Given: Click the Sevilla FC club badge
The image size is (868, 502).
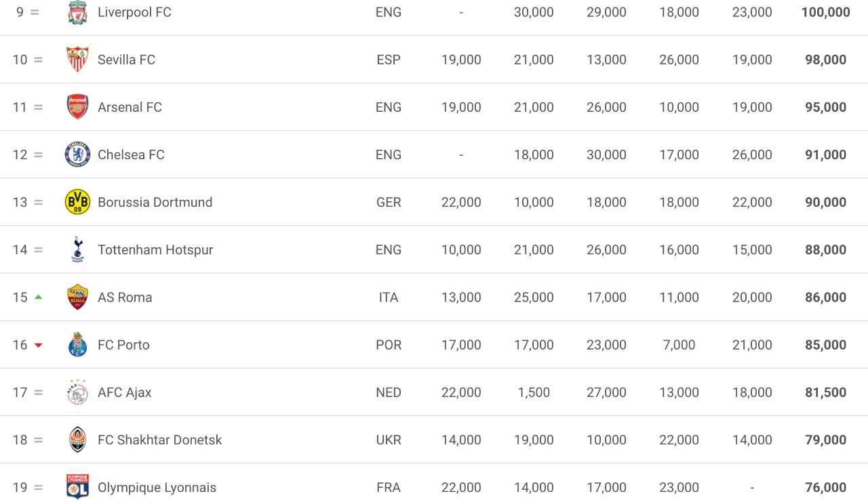Looking at the screenshot, I should click(77, 60).
